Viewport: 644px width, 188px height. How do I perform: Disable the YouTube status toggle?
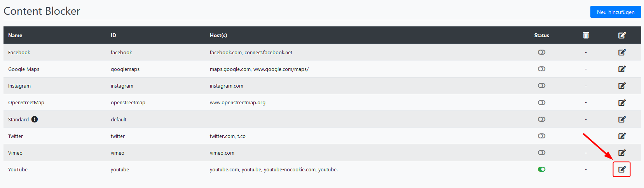(x=542, y=169)
